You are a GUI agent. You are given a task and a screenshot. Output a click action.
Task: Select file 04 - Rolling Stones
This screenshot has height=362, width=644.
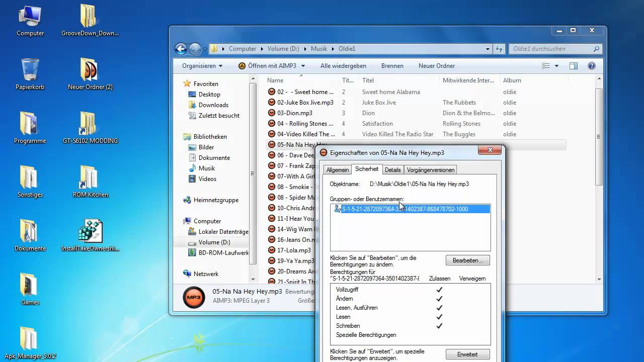pyautogui.click(x=305, y=124)
